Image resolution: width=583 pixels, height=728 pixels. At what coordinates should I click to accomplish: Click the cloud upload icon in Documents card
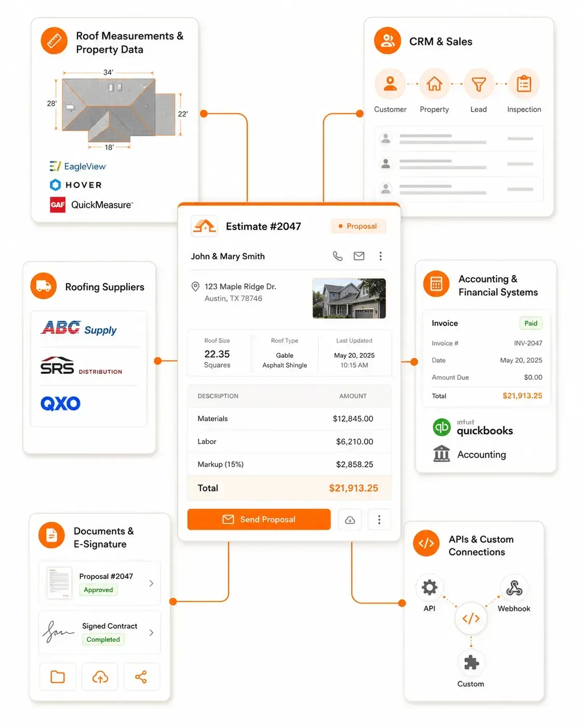pos(100,677)
